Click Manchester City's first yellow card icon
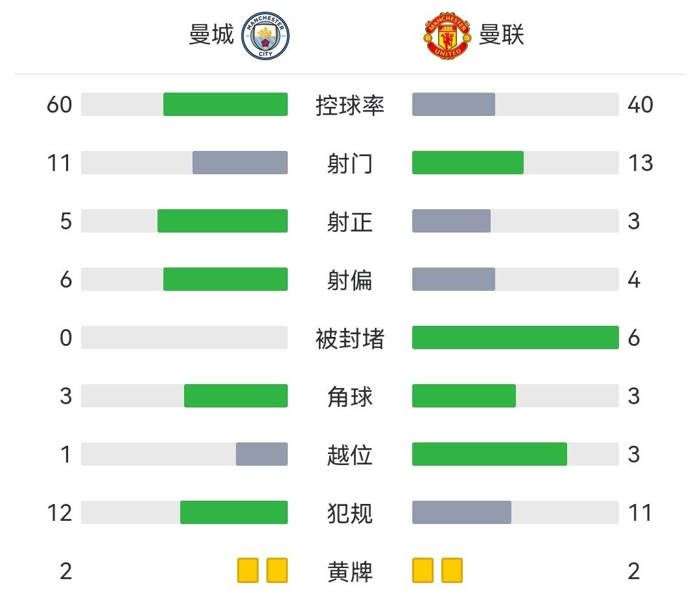Image resolution: width=700 pixels, height=594 pixels. [x=248, y=571]
